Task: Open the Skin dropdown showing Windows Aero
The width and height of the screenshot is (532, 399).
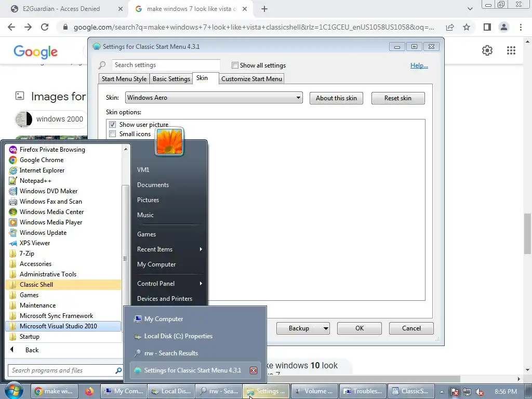Action: pos(214,98)
